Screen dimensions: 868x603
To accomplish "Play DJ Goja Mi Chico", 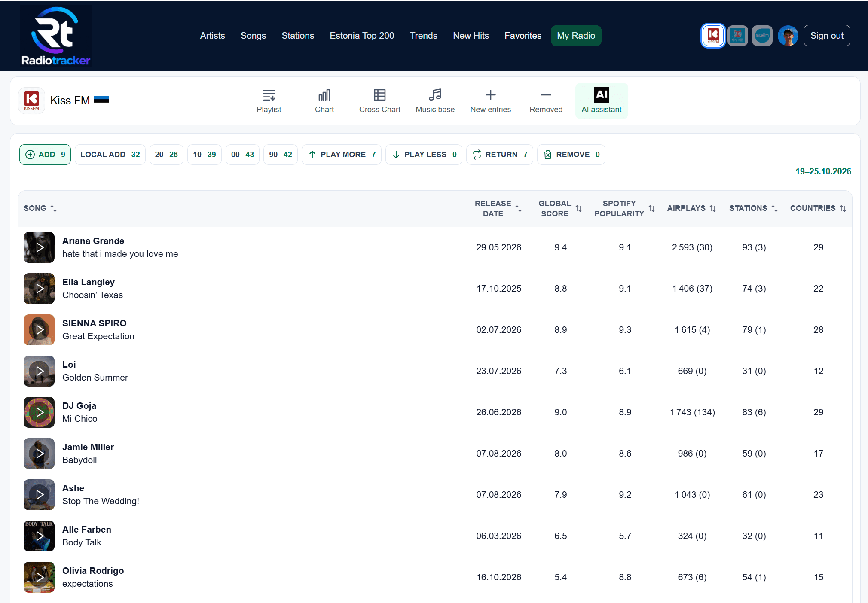I will [x=39, y=412].
